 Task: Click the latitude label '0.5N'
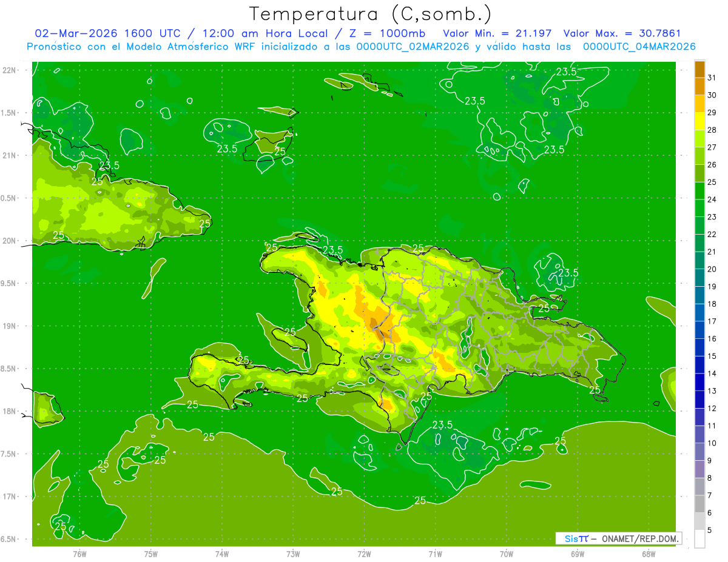(9, 198)
